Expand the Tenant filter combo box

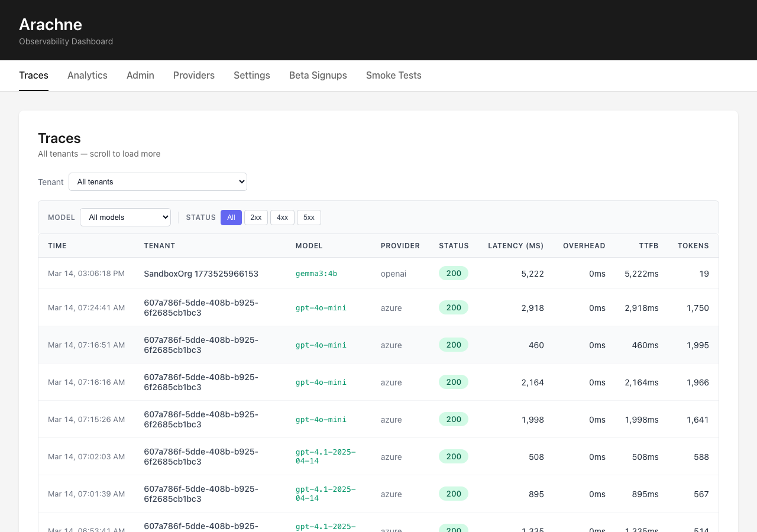(x=157, y=181)
